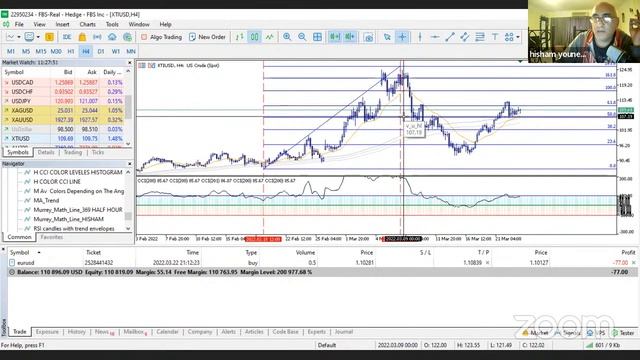Open the VPS cloud hosting icon

coord(112,37)
